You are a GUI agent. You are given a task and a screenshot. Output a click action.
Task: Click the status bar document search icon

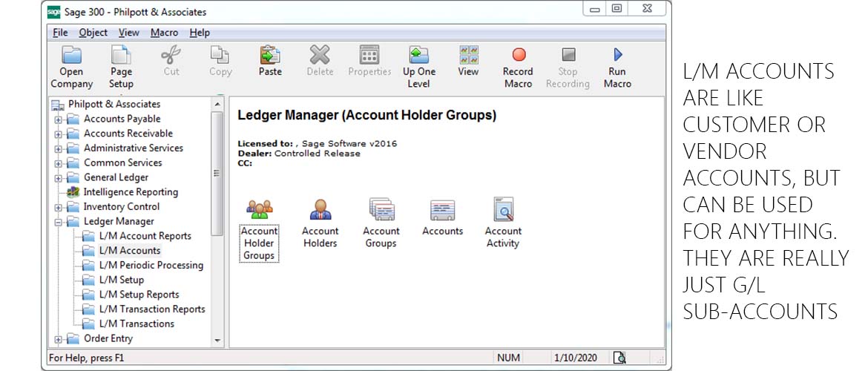[x=619, y=358]
